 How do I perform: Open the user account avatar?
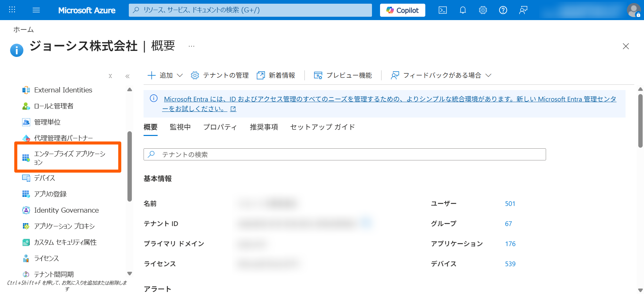click(633, 10)
